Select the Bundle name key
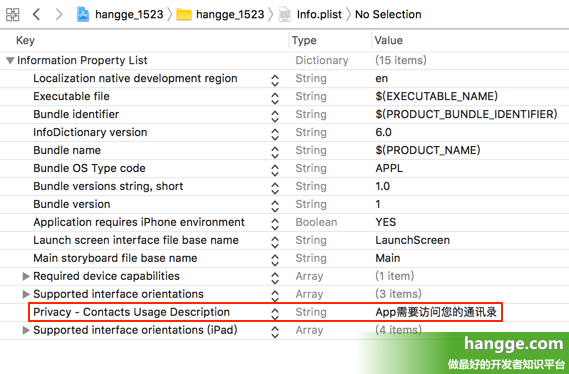This screenshot has height=374, width=569. click(x=67, y=150)
